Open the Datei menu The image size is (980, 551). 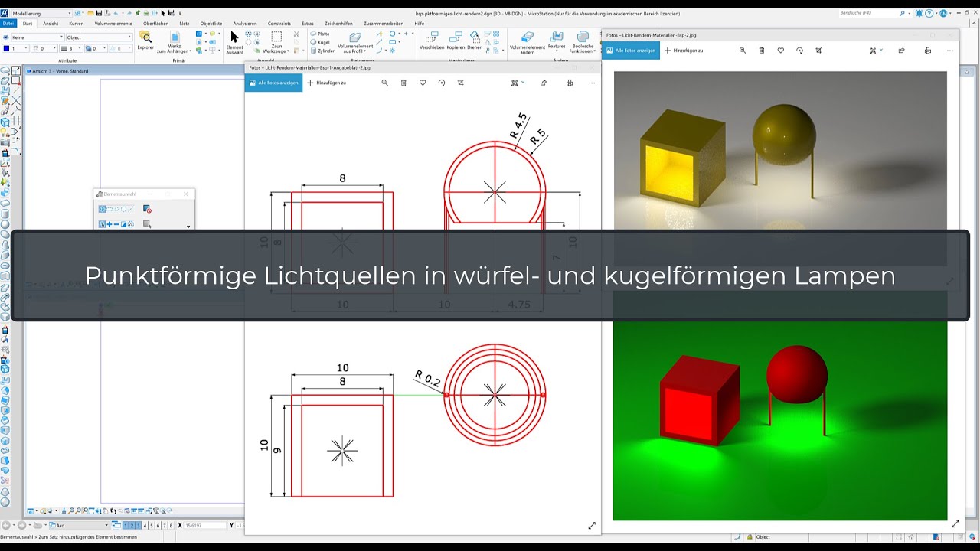(x=8, y=24)
